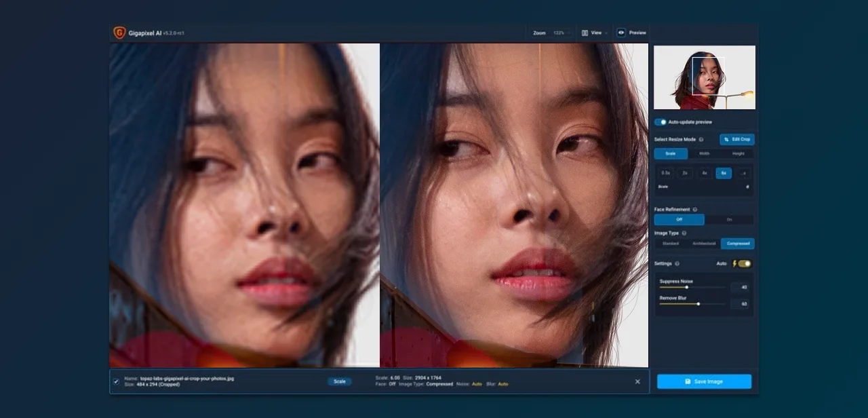This screenshot has width=868, height=418.
Task: Select the Architectural image type
Action: click(704, 244)
